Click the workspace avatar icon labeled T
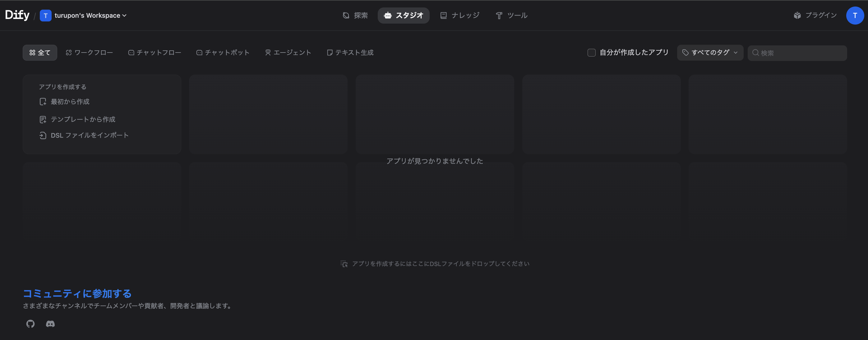This screenshot has width=868, height=340. point(45,15)
